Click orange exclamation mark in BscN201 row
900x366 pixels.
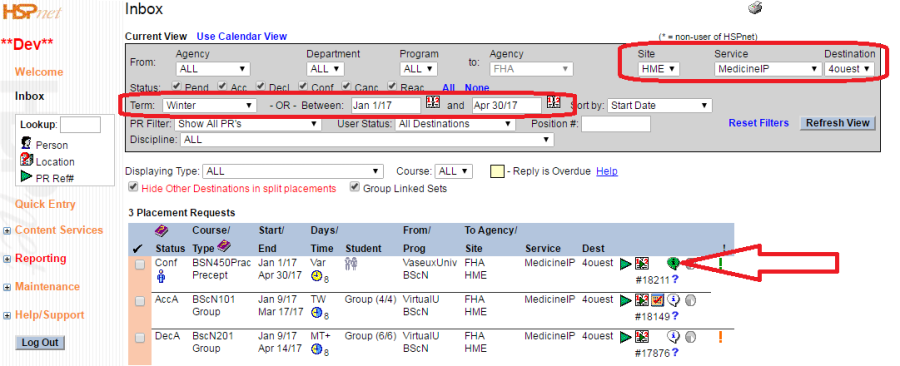[720, 337]
